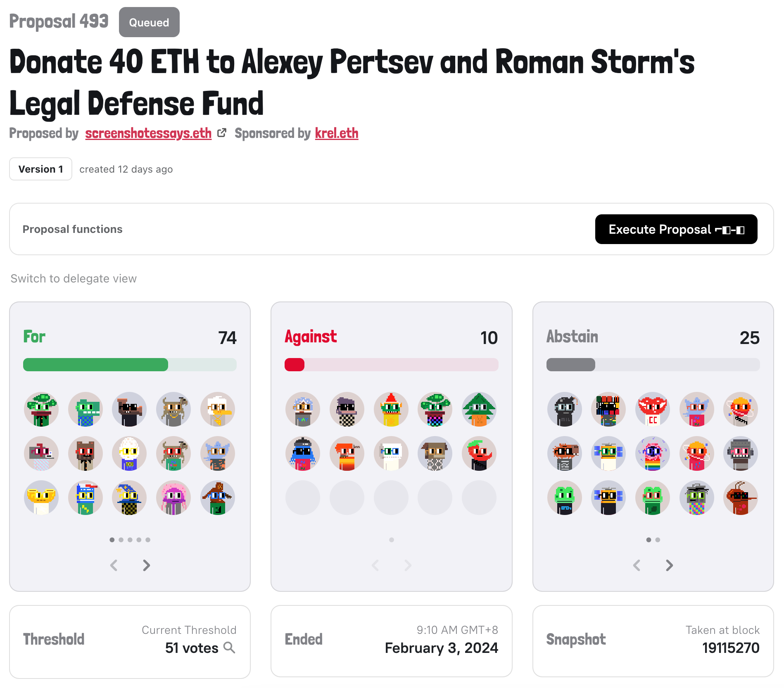Jump to second page dot of Abstain voters
This screenshot has width=784, height=688.
click(658, 540)
